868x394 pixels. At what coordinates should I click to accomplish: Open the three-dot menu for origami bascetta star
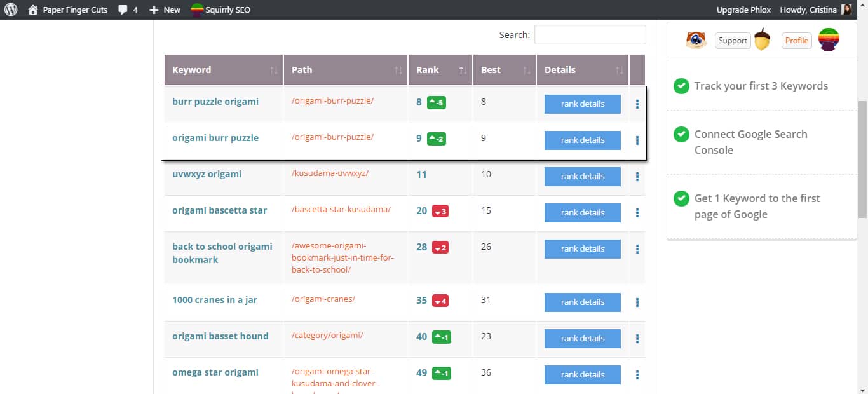(637, 213)
